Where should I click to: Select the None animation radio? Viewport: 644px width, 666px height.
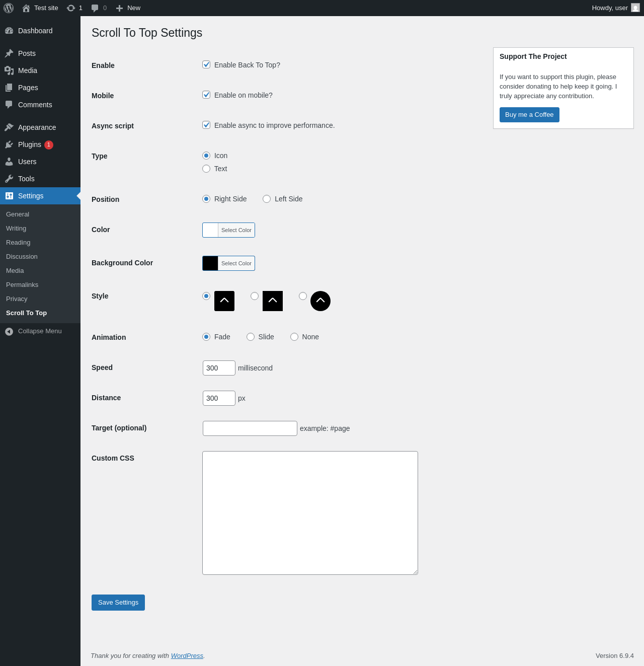[294, 337]
